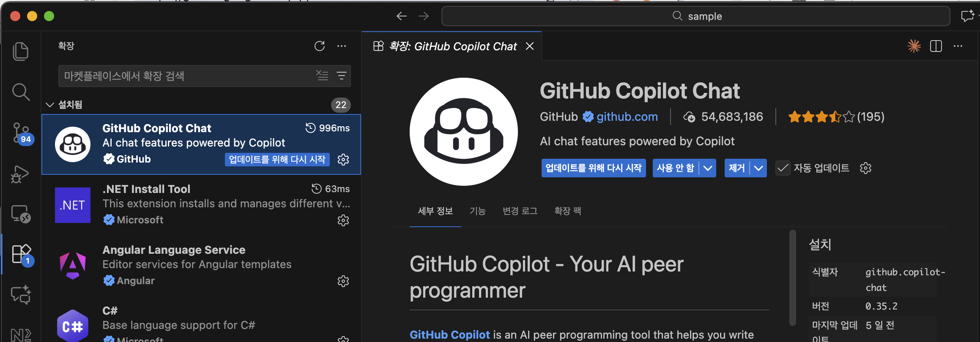This screenshot has width=980, height=342.
Task: Click the 사용 안 함 button
Action: pos(676,168)
